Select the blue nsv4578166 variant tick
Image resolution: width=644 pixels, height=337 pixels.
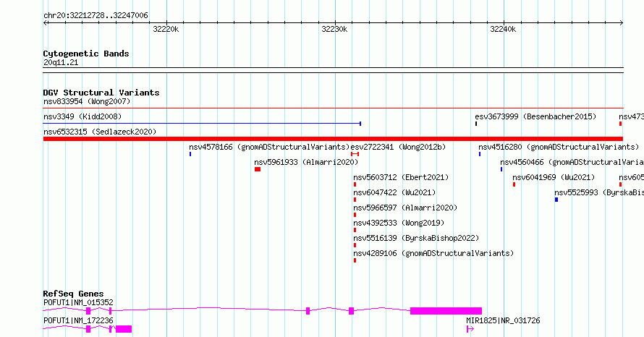190,154
